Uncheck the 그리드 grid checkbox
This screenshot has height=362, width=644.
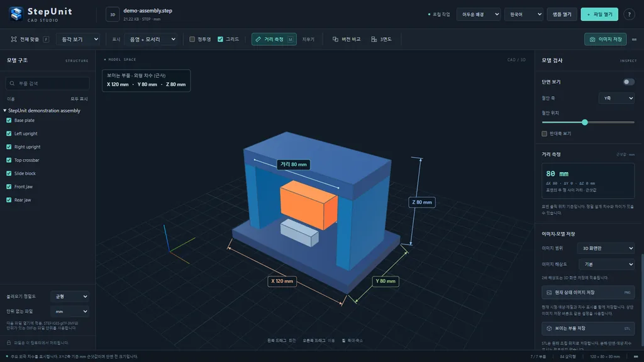221,40
